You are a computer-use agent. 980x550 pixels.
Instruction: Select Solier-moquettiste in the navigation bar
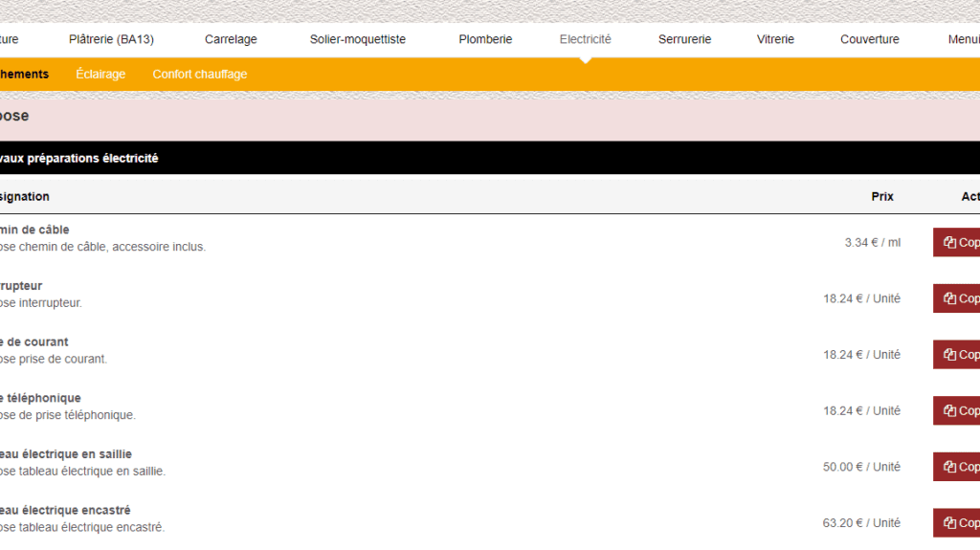(x=358, y=39)
